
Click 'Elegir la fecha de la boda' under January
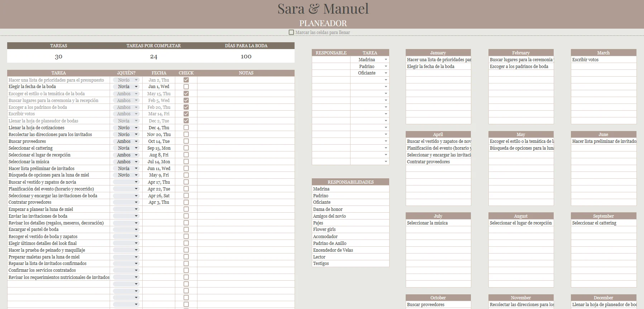click(438, 67)
